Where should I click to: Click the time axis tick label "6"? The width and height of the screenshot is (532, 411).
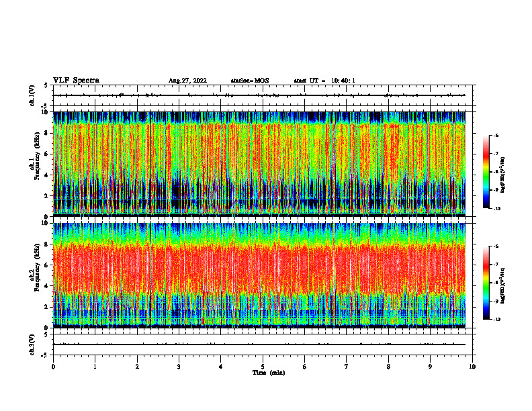305,367
